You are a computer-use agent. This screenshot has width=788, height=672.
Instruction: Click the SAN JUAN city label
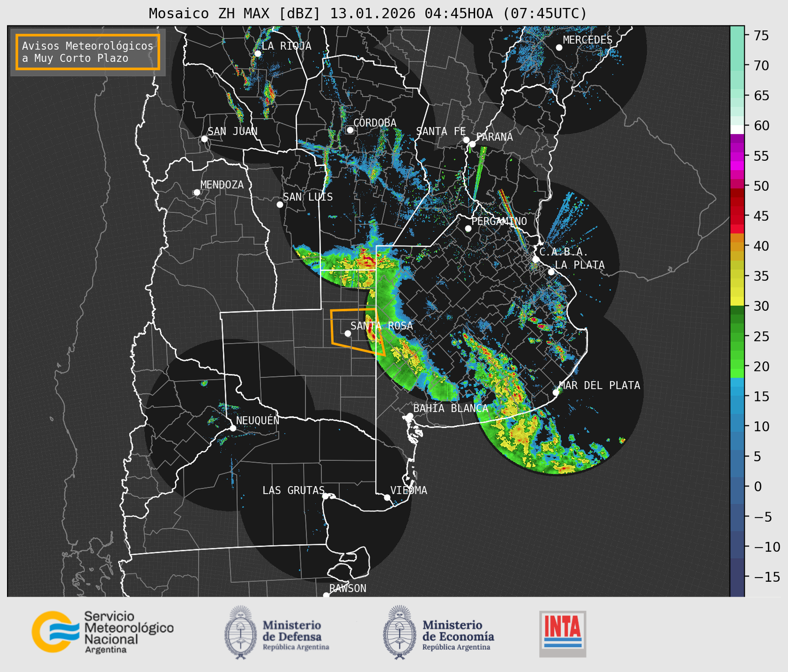tap(233, 131)
